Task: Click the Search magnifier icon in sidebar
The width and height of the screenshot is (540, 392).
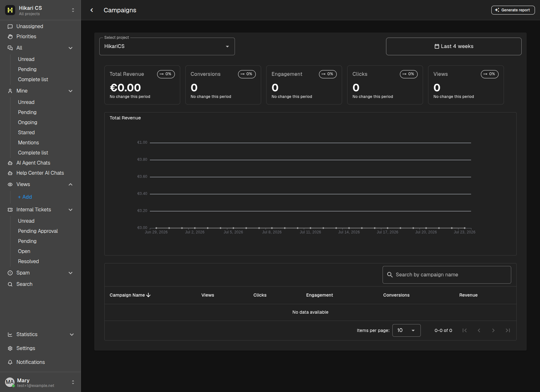Action: (10, 284)
